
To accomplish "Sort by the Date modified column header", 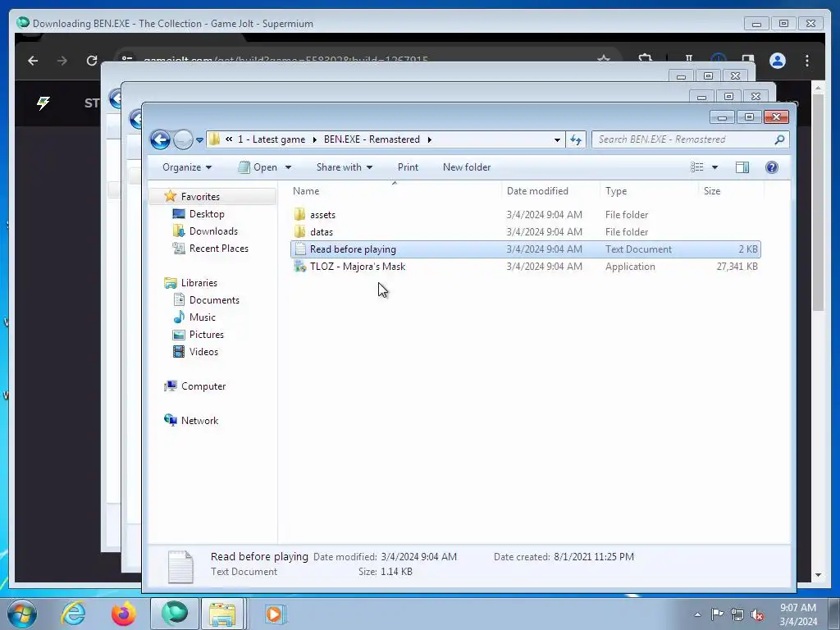I will (x=537, y=190).
